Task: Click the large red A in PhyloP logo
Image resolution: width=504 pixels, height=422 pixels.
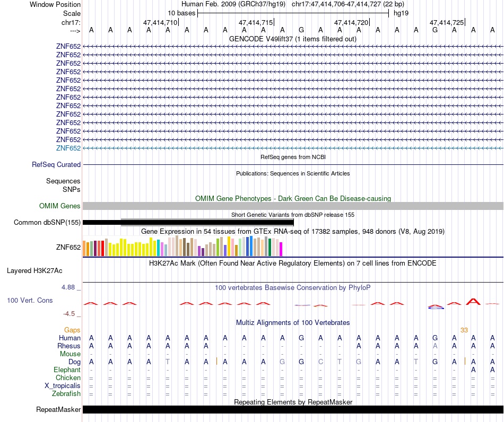Action: click(x=473, y=302)
